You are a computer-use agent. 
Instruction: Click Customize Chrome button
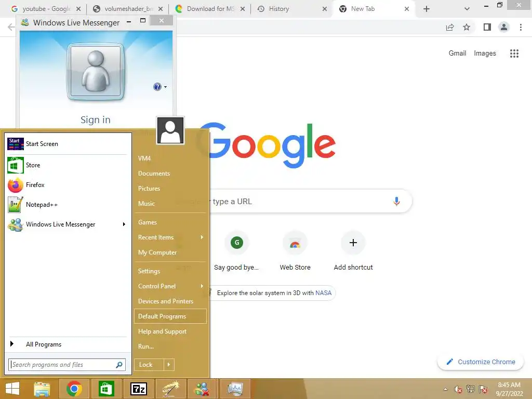point(481,362)
